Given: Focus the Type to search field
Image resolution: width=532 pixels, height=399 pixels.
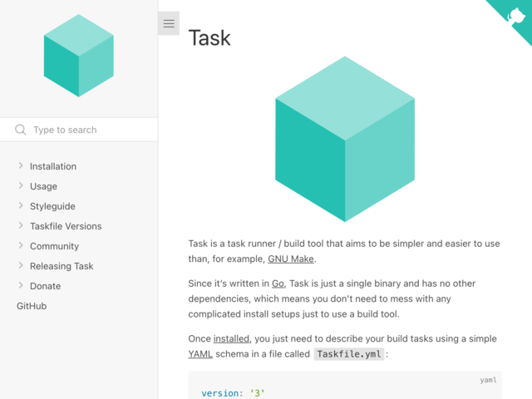Looking at the screenshot, I should pyautogui.click(x=79, y=130).
